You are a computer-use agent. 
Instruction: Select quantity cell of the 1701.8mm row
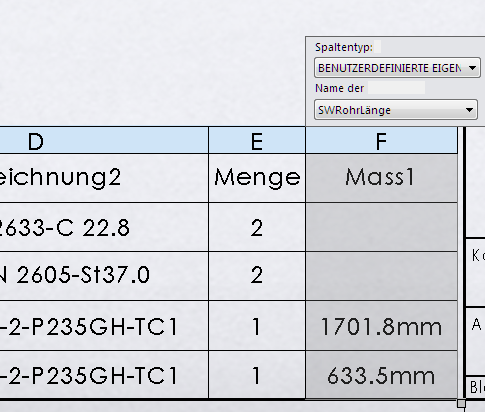(257, 326)
